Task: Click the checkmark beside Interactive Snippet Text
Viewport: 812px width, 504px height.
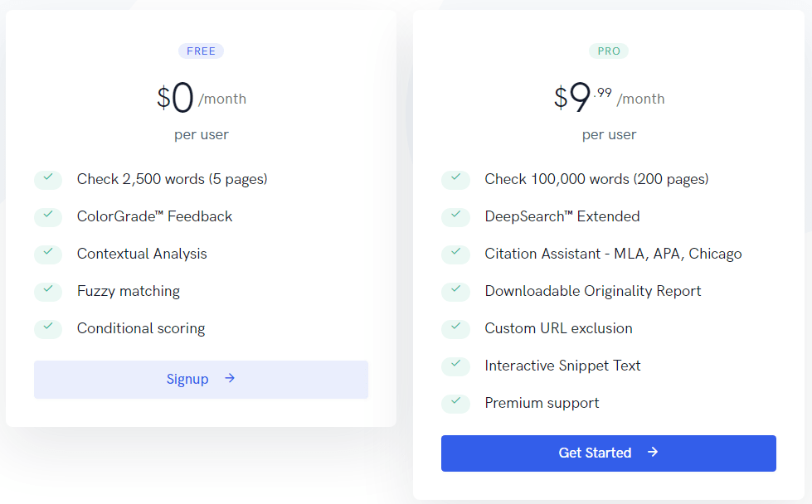Action: (455, 366)
